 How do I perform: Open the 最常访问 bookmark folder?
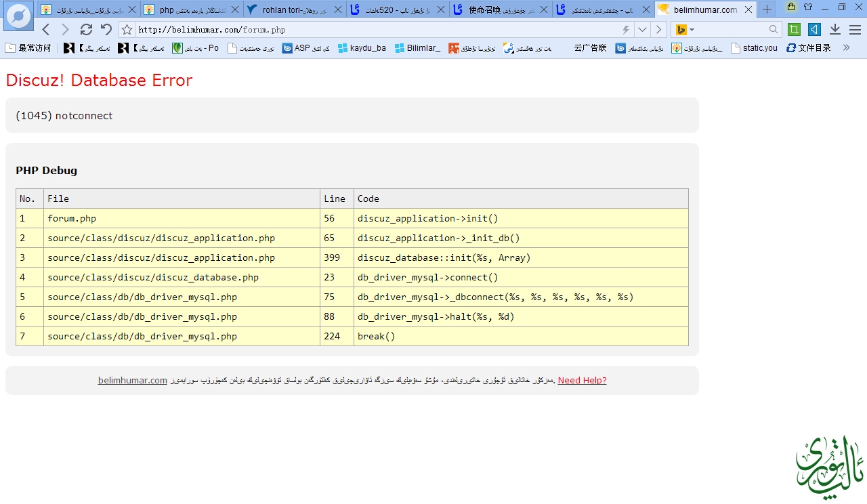[x=28, y=48]
